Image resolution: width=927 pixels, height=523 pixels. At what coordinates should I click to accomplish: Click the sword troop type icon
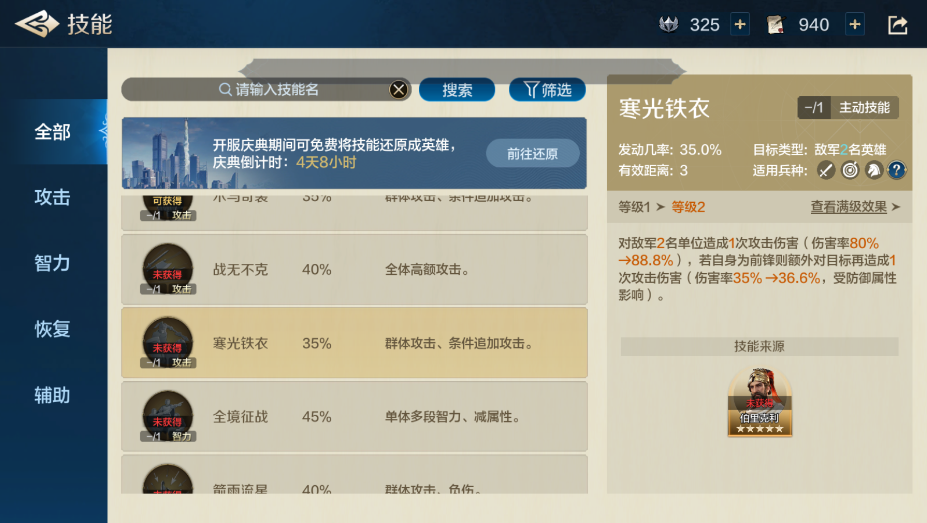(x=826, y=171)
